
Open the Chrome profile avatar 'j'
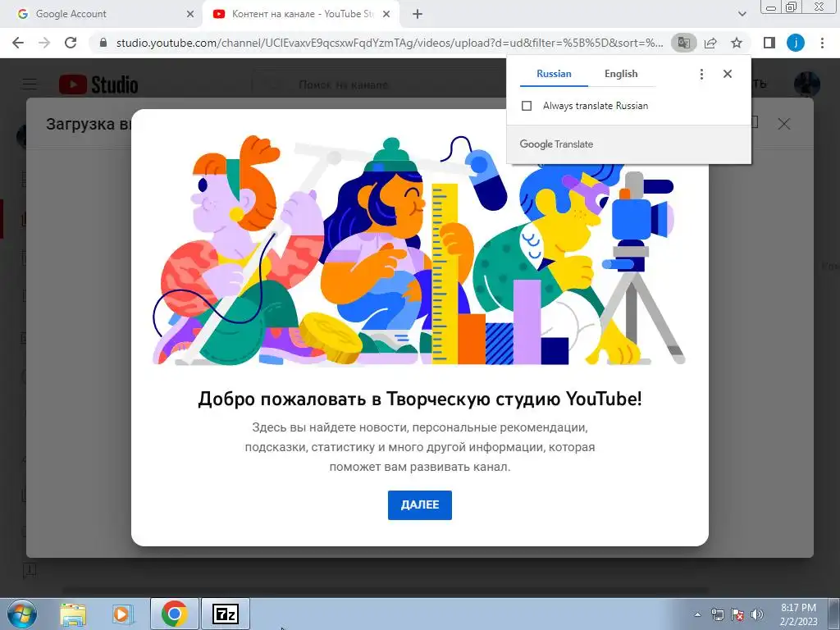[795, 43]
